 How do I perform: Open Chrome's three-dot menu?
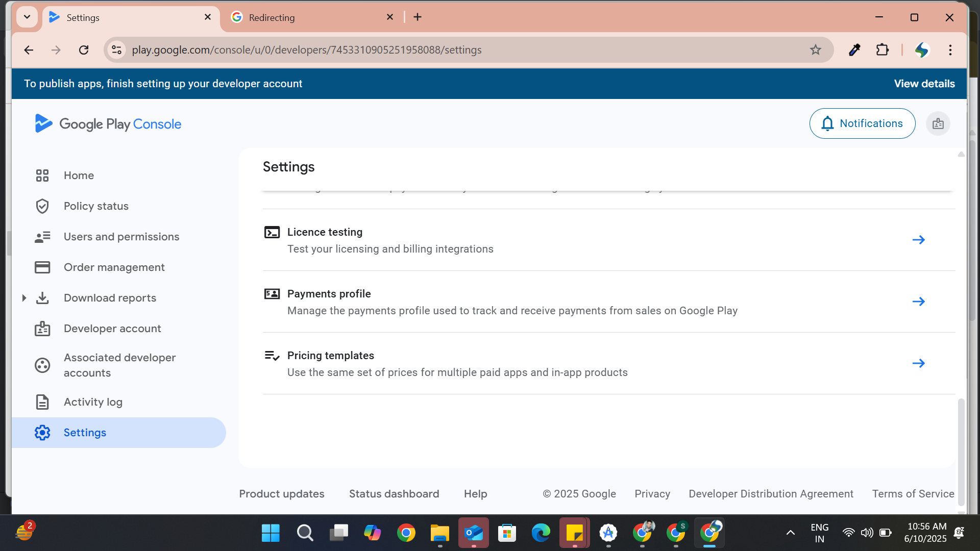[950, 50]
